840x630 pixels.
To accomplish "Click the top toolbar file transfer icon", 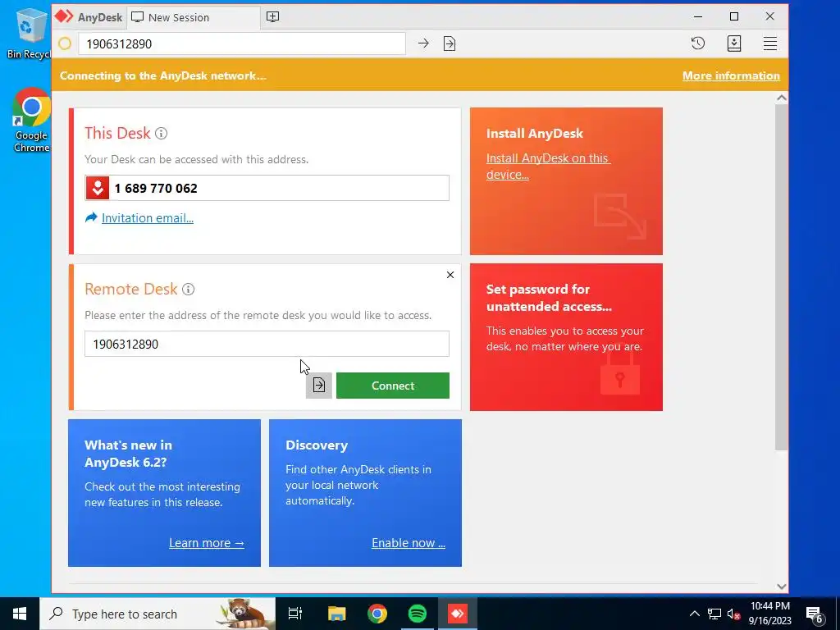I will click(450, 43).
